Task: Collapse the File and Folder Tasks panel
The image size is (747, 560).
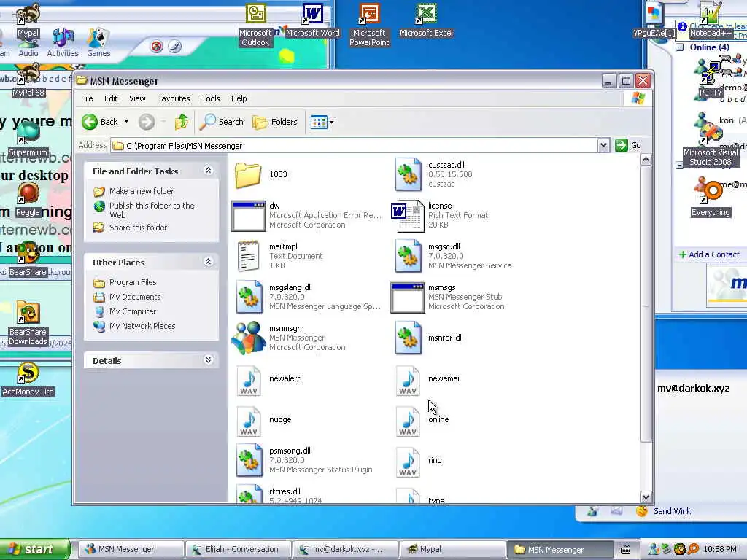Action: coord(208,171)
